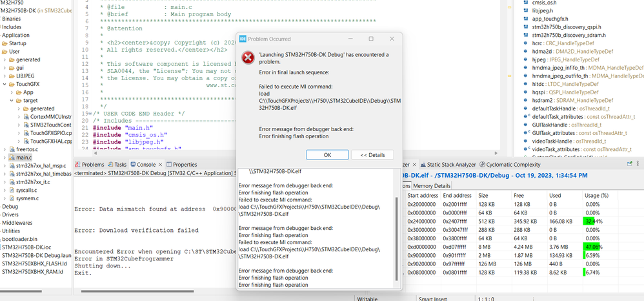This screenshot has height=301, width=644.
Task: Click the Smart Insert status bar field
Action: coord(432,299)
